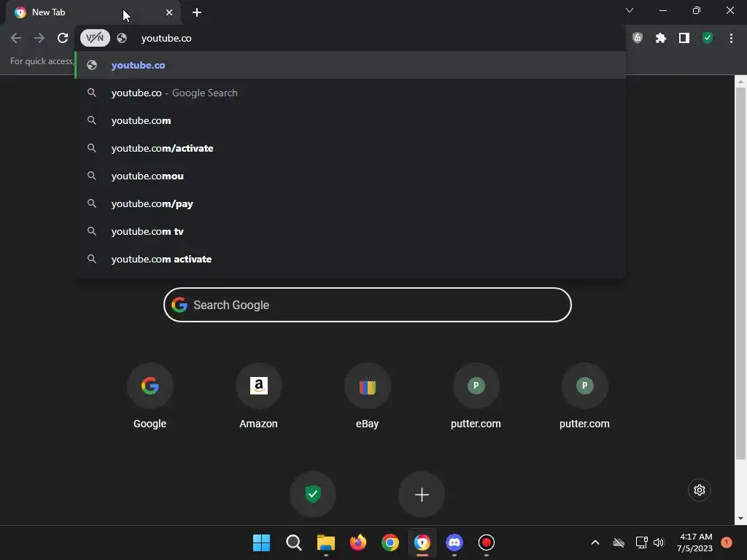Toggle the side panel icon
Image resolution: width=747 pixels, height=560 pixels.
pos(684,38)
